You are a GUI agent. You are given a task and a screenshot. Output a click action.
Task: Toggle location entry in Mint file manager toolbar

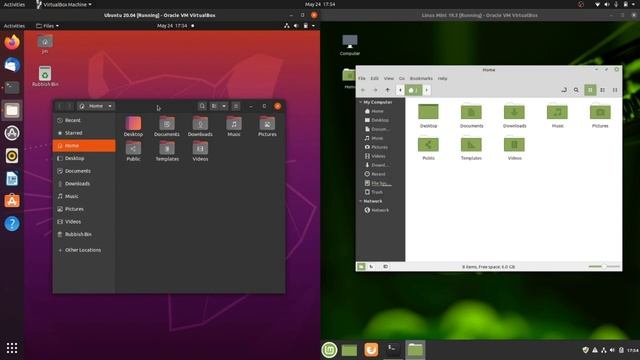564,90
